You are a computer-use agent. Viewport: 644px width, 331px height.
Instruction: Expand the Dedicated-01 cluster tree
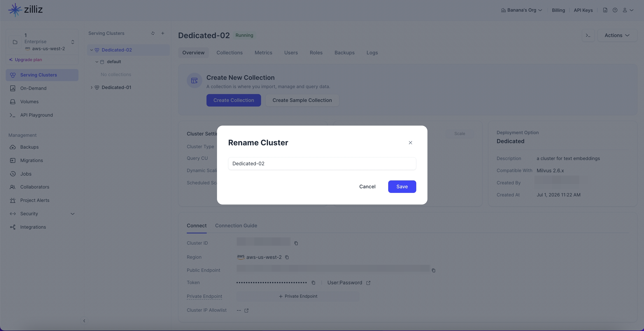91,87
